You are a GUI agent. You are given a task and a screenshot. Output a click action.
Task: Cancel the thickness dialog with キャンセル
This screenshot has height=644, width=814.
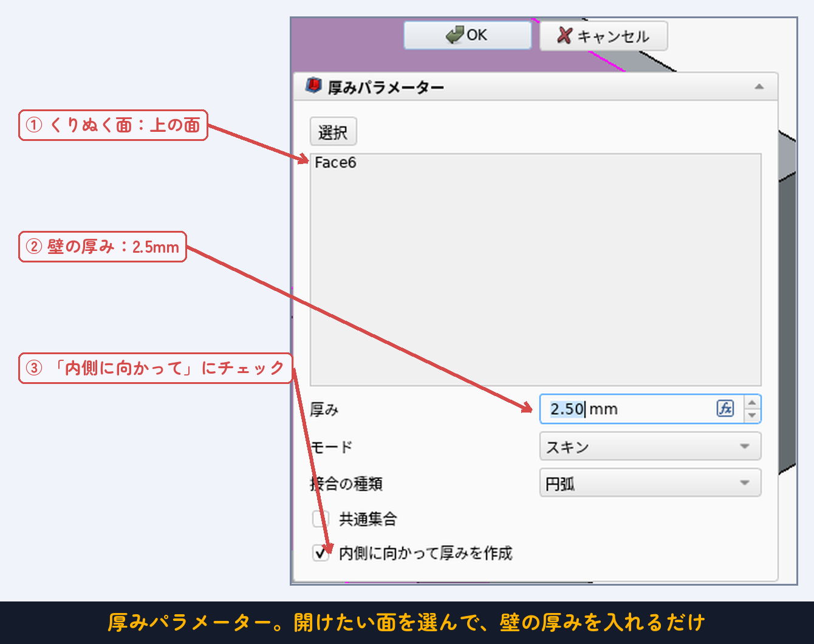point(603,36)
